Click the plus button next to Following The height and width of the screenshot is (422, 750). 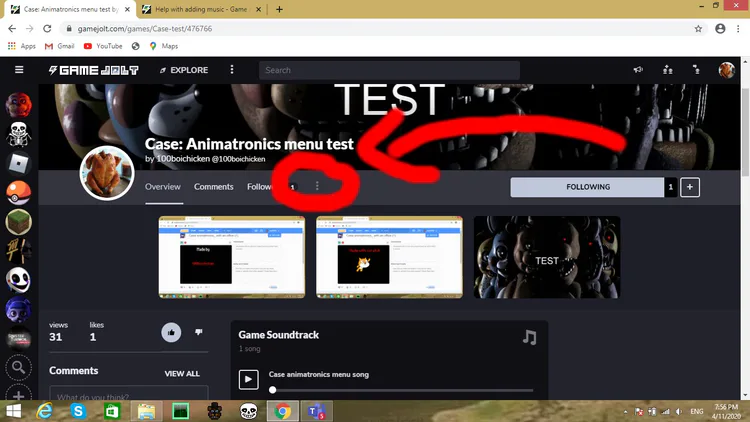click(690, 187)
